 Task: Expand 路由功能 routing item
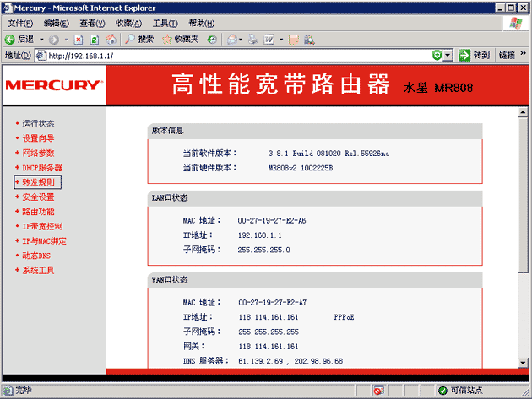[38, 212]
